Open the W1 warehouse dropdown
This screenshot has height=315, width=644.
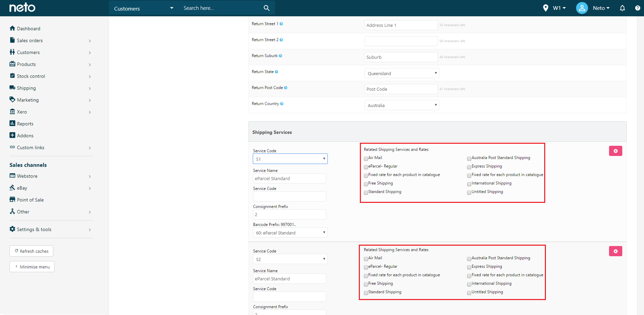point(559,8)
